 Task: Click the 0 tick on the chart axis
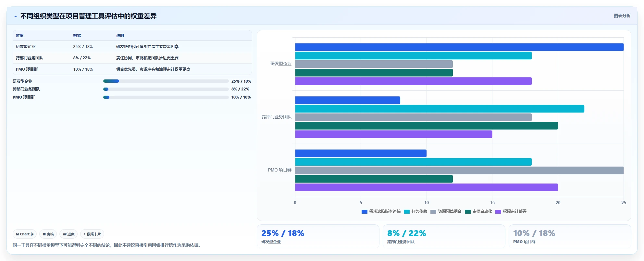point(295,203)
